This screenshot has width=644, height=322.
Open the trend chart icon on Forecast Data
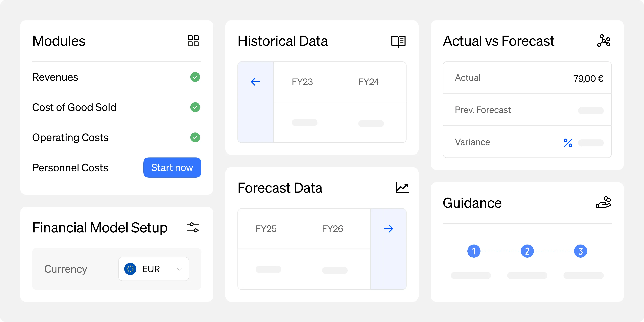point(403,188)
